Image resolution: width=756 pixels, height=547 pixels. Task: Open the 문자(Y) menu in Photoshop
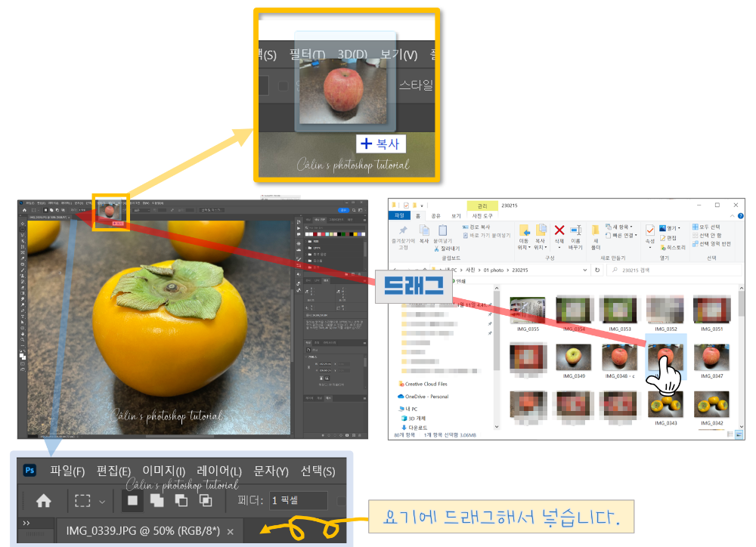[x=271, y=471]
